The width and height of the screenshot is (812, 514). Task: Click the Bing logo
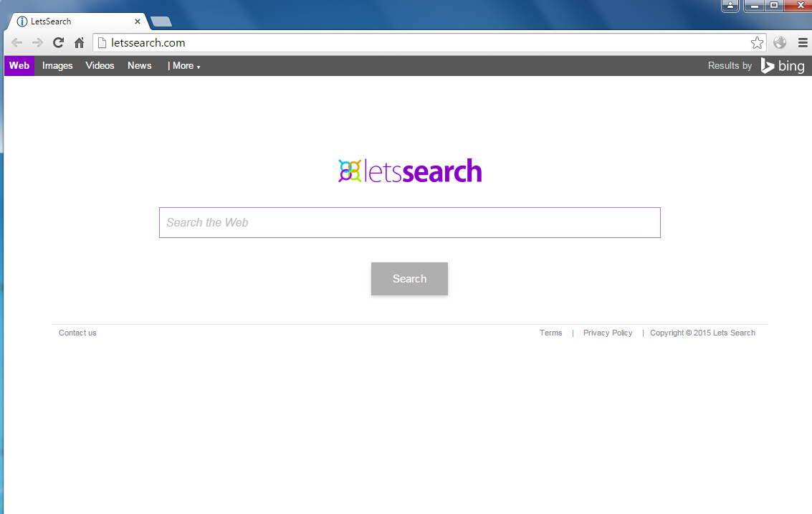(783, 66)
